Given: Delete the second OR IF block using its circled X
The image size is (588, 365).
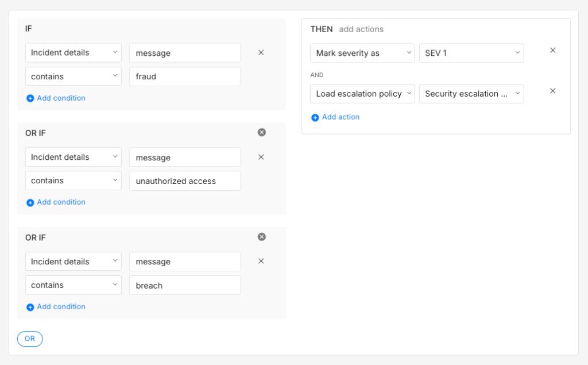Looking at the screenshot, I should coord(261,132).
